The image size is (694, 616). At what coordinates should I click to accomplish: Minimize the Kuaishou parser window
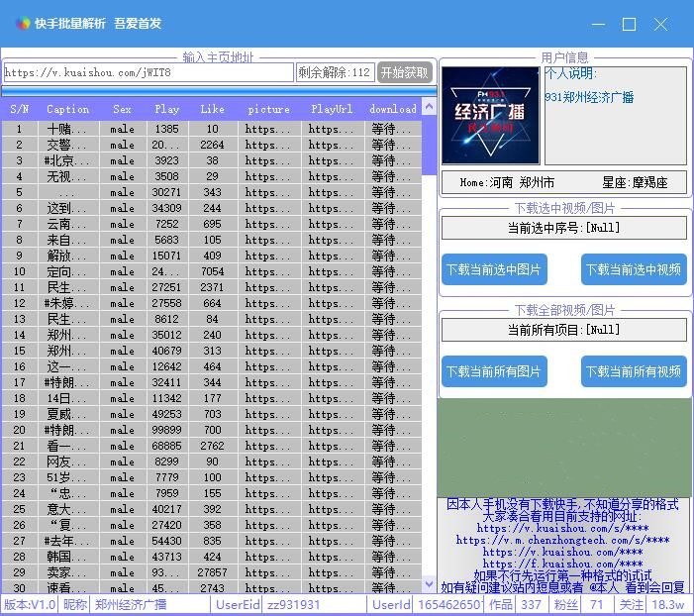coord(598,24)
